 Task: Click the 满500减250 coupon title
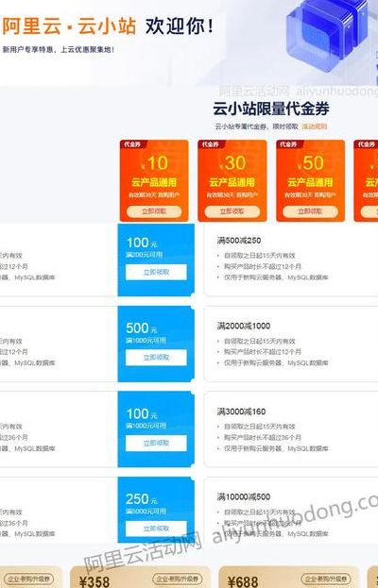(x=239, y=241)
